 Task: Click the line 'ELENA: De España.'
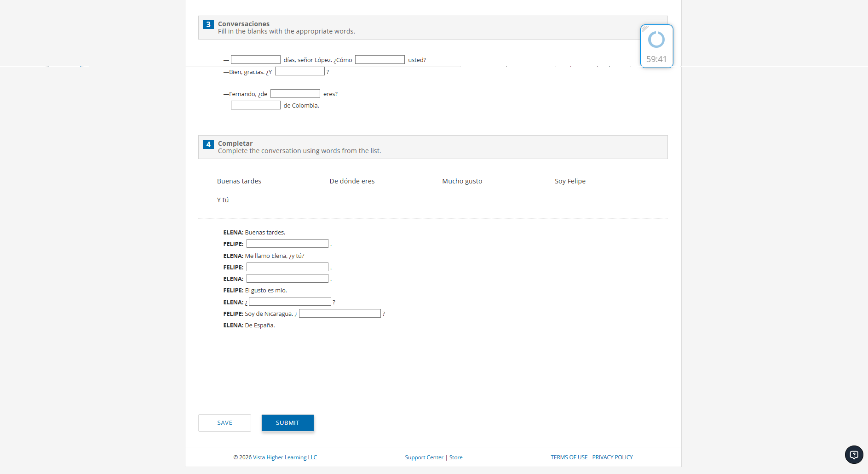click(249, 326)
